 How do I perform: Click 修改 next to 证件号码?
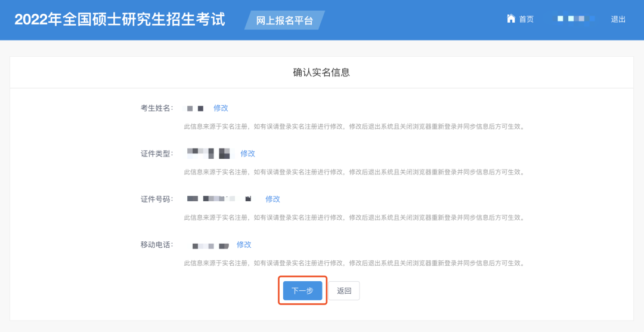click(273, 199)
